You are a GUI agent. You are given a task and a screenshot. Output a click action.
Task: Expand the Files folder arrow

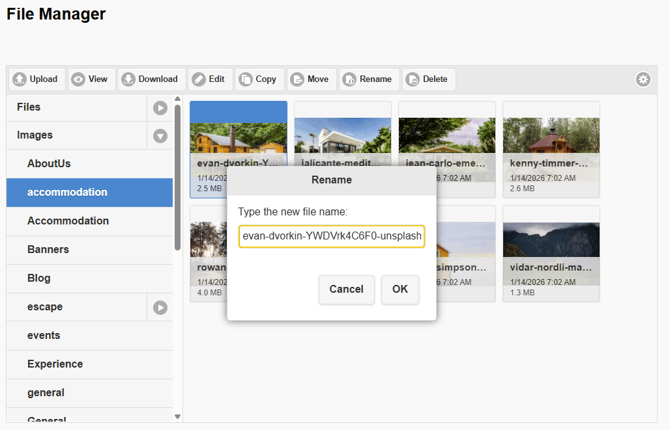(x=160, y=108)
